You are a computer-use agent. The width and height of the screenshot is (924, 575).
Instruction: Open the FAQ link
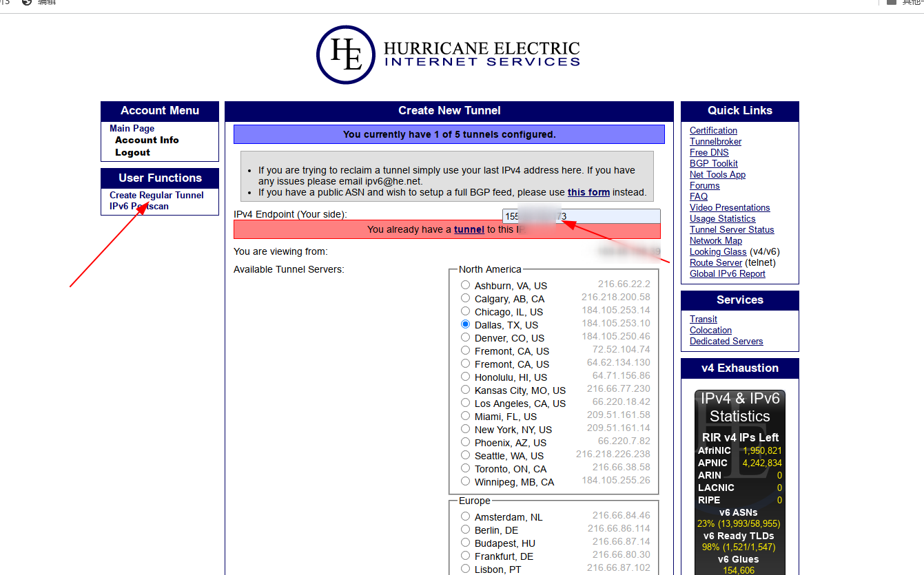(x=699, y=196)
